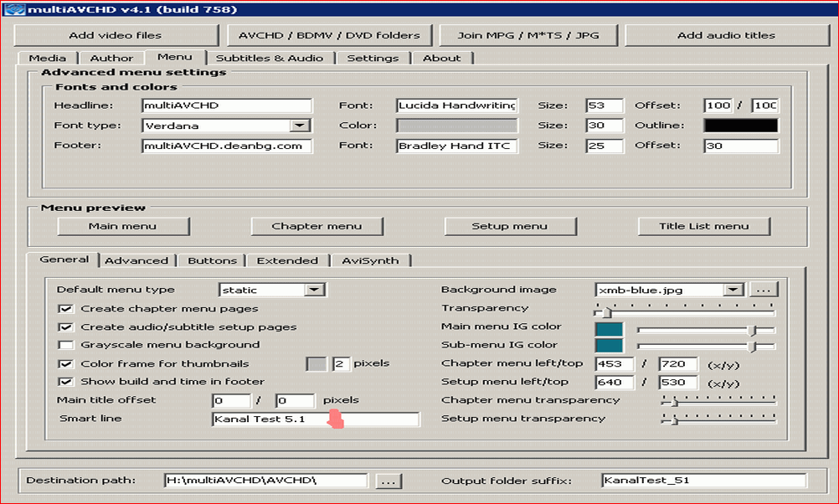Expand the Default menu type dropdown
This screenshot has height=504, width=839.
click(314, 290)
